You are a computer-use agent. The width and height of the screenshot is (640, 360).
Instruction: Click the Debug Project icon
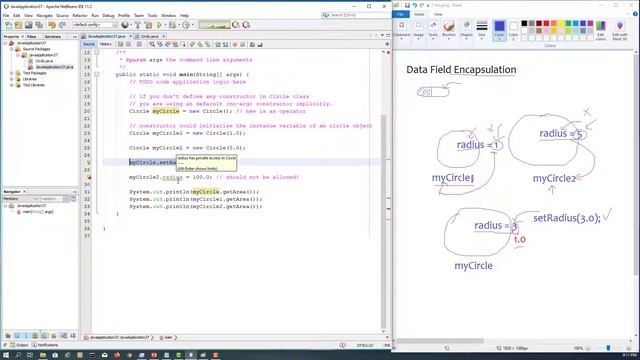173,25
